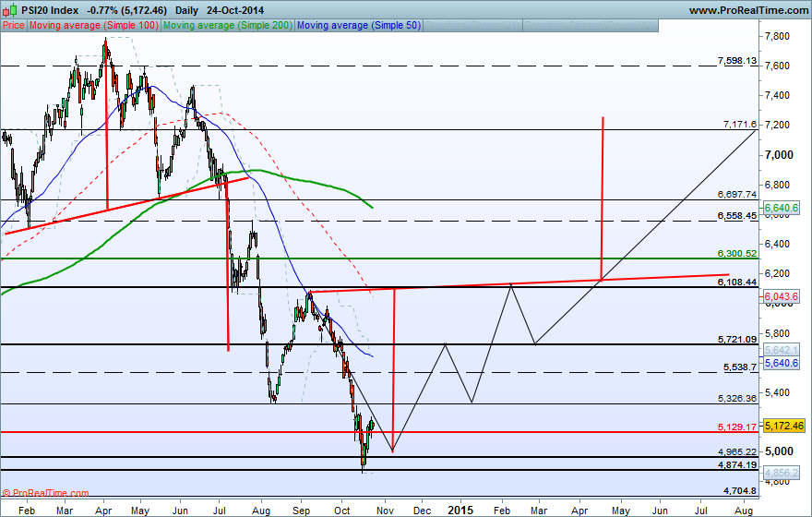
Task: Click the 24-Oct-2014 date label
Action: (235, 10)
